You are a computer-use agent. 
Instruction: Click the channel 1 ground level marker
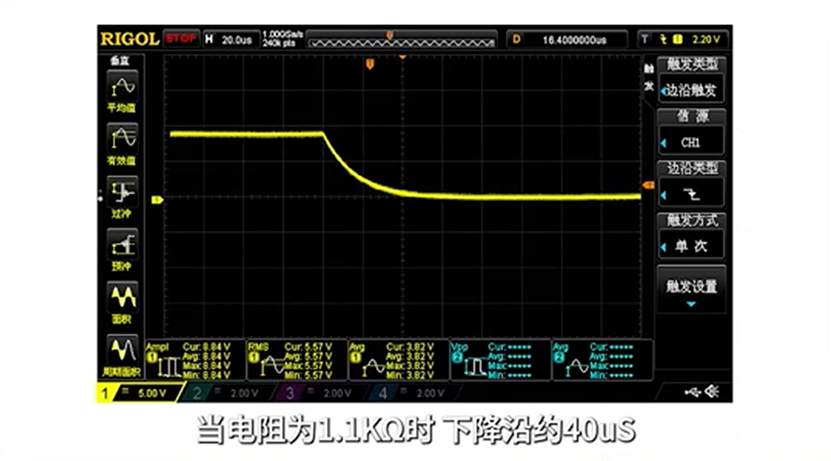click(157, 200)
